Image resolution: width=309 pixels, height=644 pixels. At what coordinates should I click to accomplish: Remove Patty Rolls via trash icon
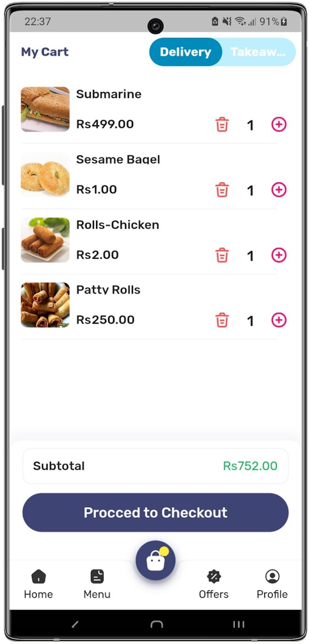click(222, 320)
